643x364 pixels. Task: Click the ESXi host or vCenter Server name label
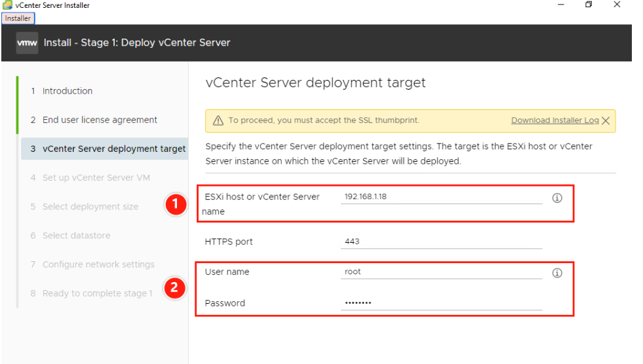pos(261,204)
